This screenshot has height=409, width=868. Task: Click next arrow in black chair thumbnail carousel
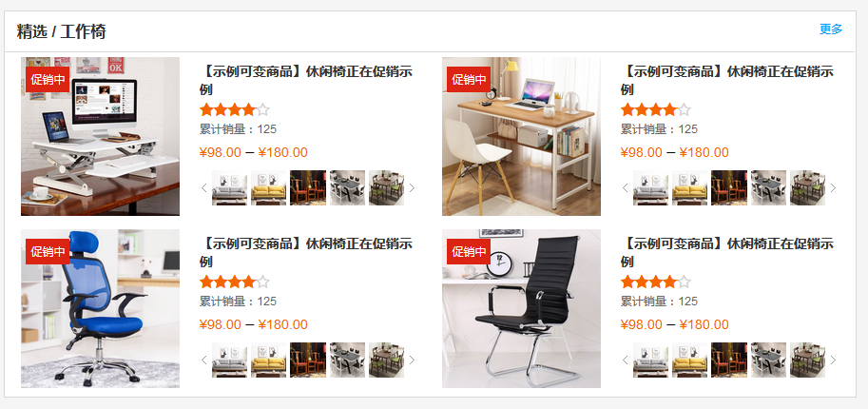(x=833, y=360)
